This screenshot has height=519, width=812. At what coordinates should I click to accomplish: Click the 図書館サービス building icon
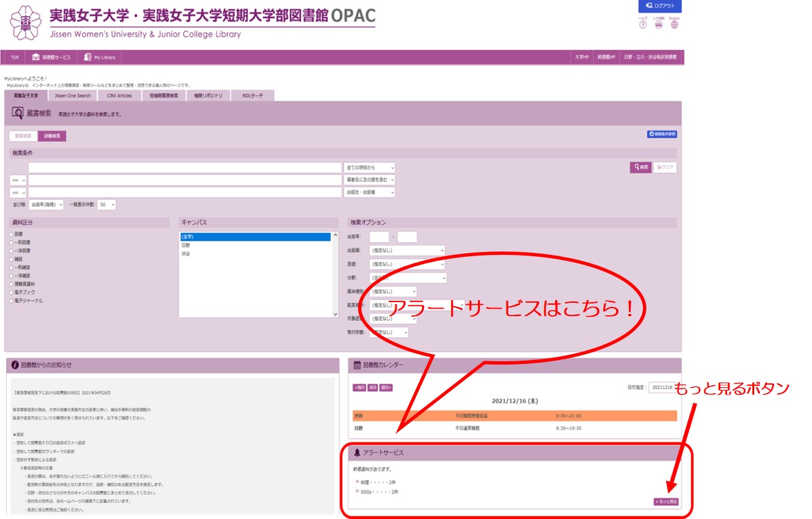pos(36,57)
